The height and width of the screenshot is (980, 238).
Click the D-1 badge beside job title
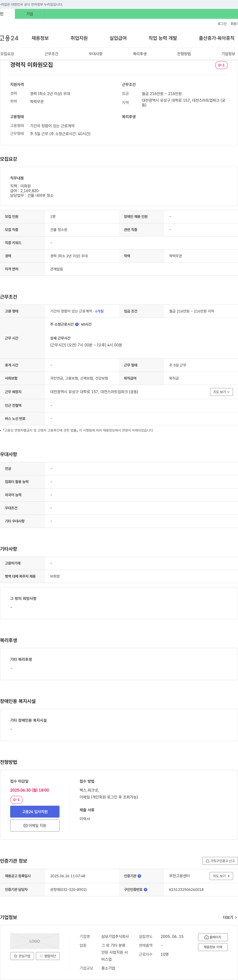click(x=221, y=65)
